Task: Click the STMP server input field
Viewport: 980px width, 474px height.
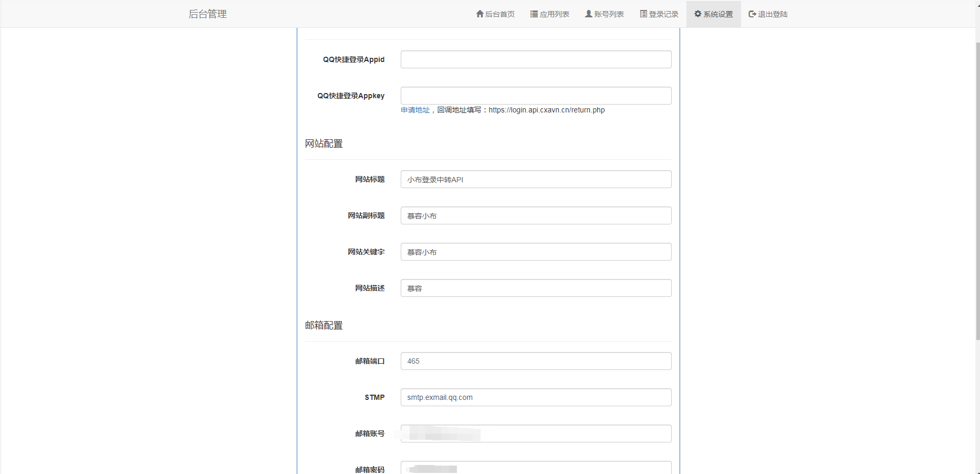Action: coord(536,397)
